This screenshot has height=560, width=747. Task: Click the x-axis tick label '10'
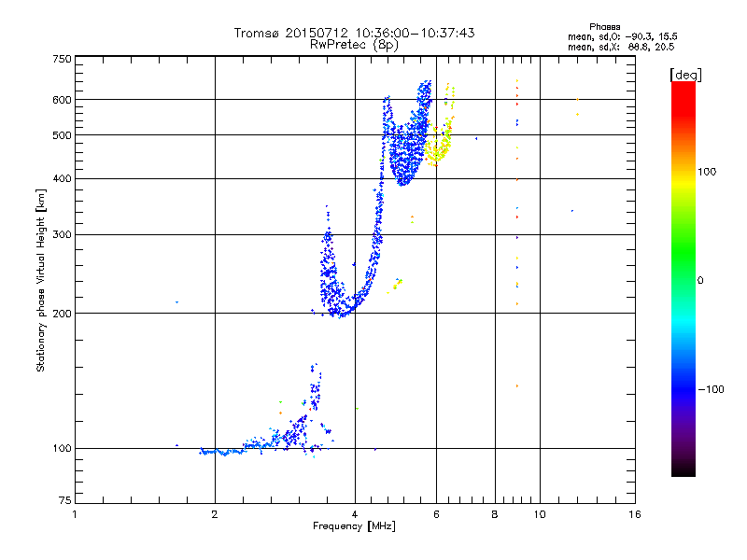(540, 514)
